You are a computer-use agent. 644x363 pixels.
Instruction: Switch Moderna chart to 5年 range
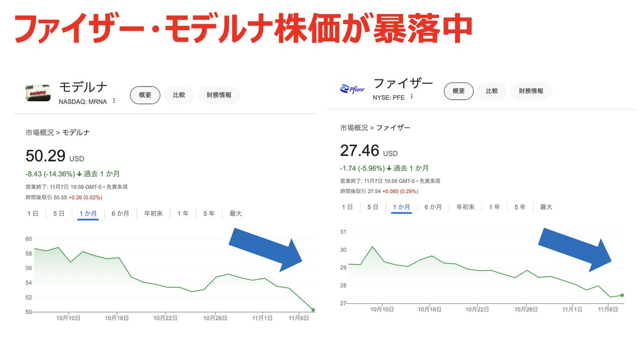209,213
